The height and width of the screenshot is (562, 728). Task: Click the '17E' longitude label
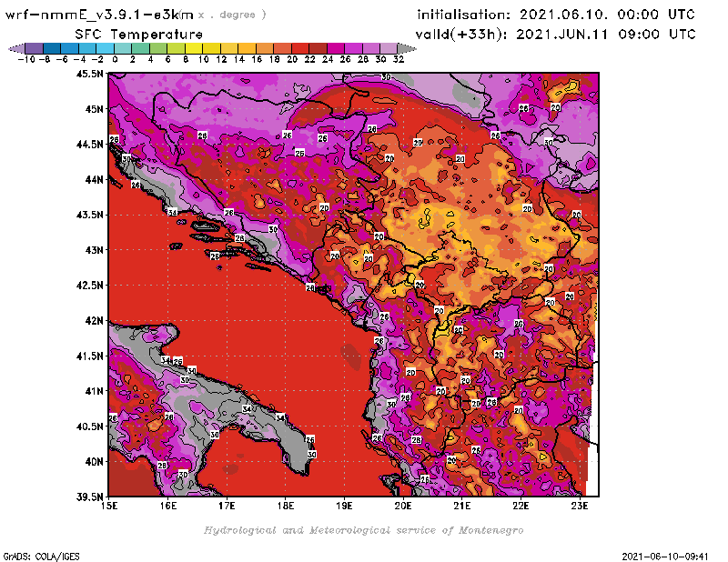pyautogui.click(x=227, y=506)
